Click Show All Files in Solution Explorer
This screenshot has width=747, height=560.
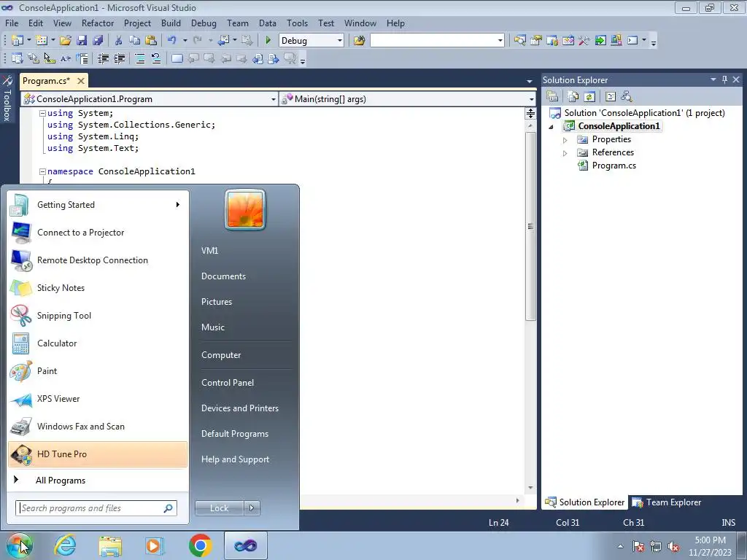pos(573,97)
